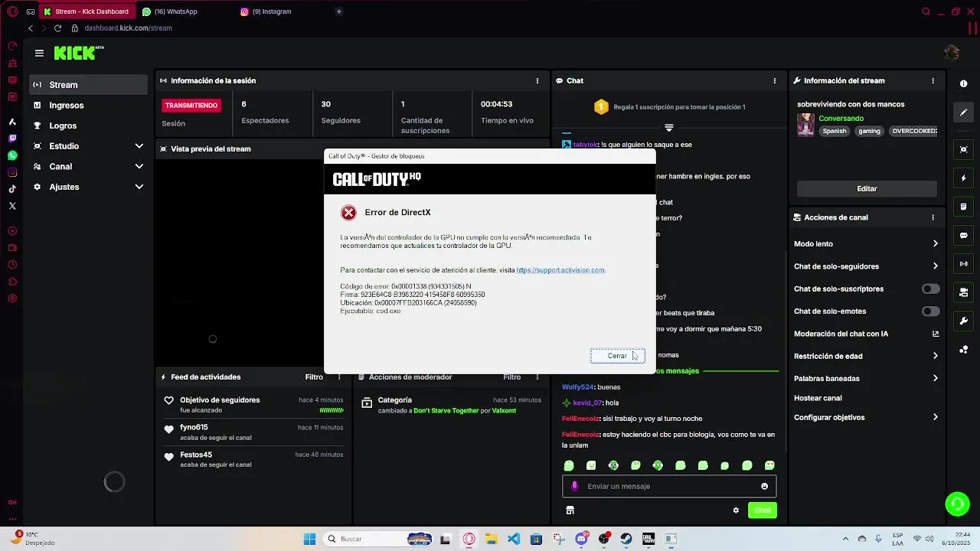Open Steam from the taskbar
Viewport: 980px width, 551px height.
pyautogui.click(x=626, y=539)
